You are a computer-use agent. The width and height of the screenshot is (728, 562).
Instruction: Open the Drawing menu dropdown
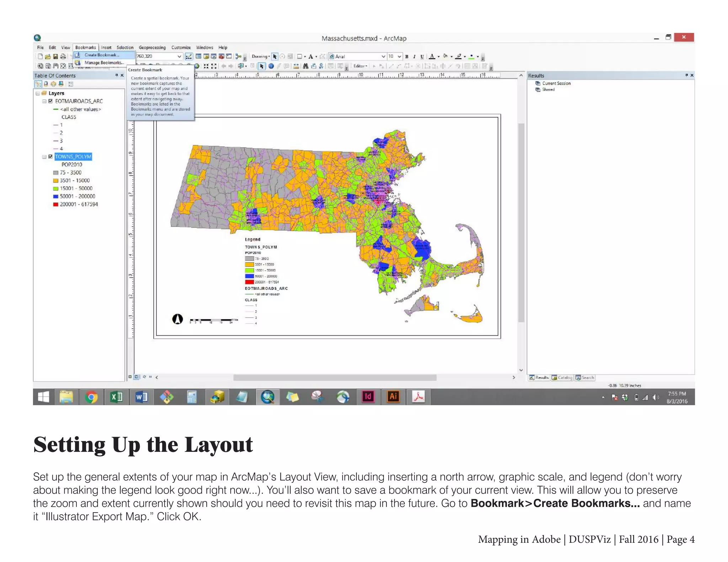261,56
